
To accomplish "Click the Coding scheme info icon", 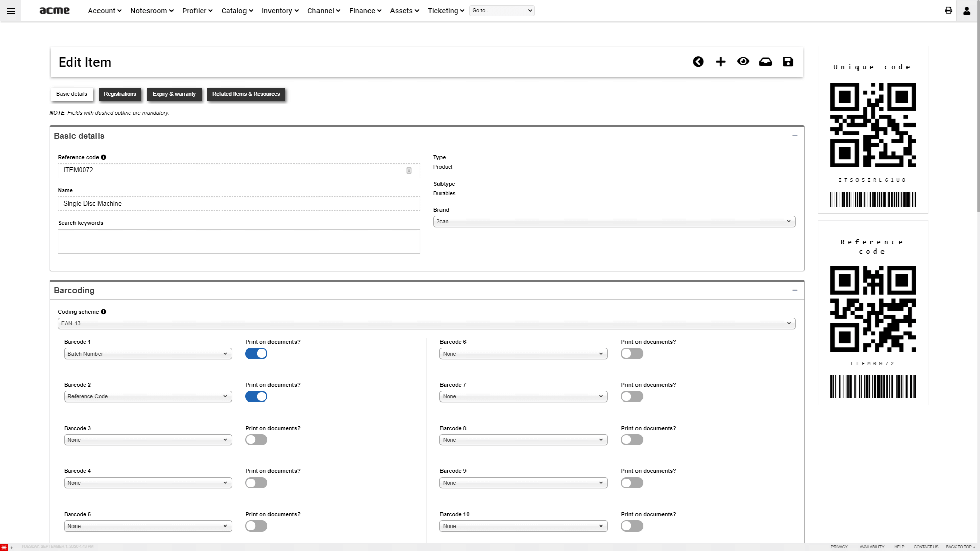I will 104,312.
